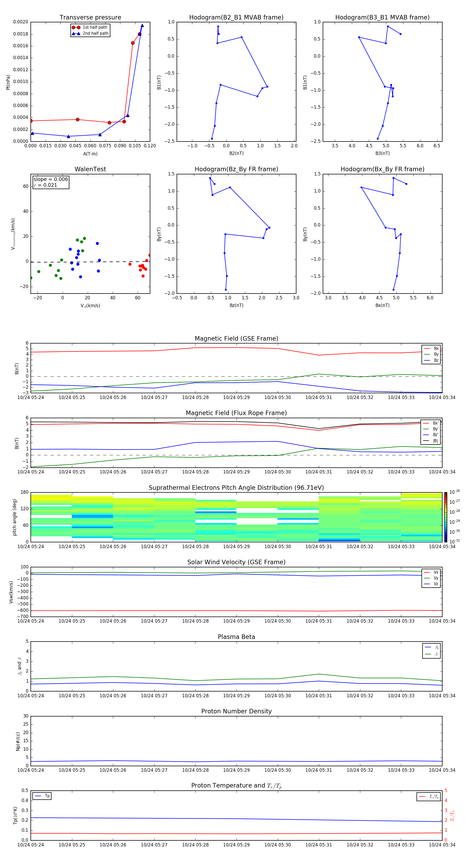Click the "Plasma Beta" plot title
The height and width of the screenshot is (868, 473).
point(236,637)
